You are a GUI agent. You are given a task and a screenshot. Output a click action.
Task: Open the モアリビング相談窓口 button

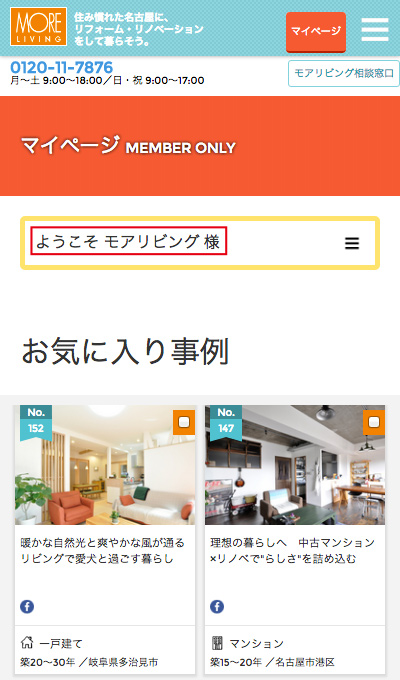[344, 73]
